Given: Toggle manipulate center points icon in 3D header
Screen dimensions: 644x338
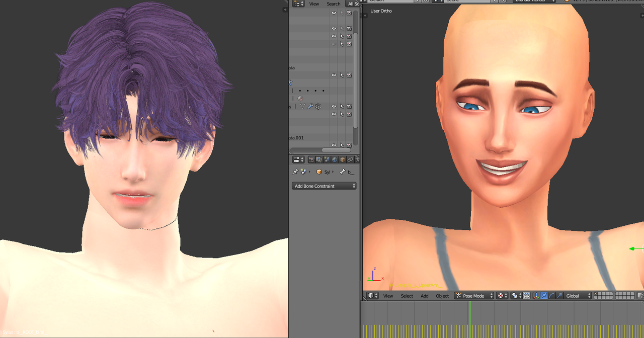Looking at the screenshot, I should pyautogui.click(x=526, y=296).
